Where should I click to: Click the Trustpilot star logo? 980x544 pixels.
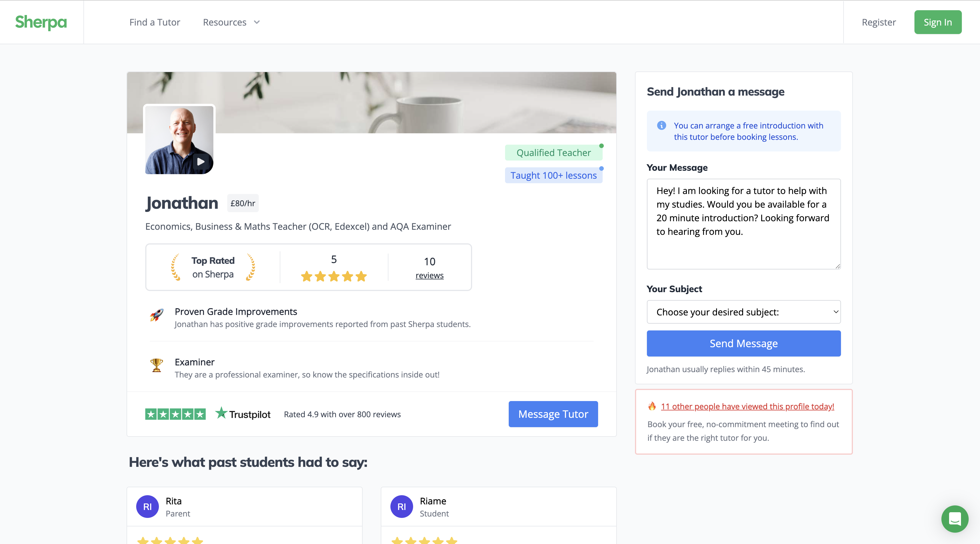221,413
